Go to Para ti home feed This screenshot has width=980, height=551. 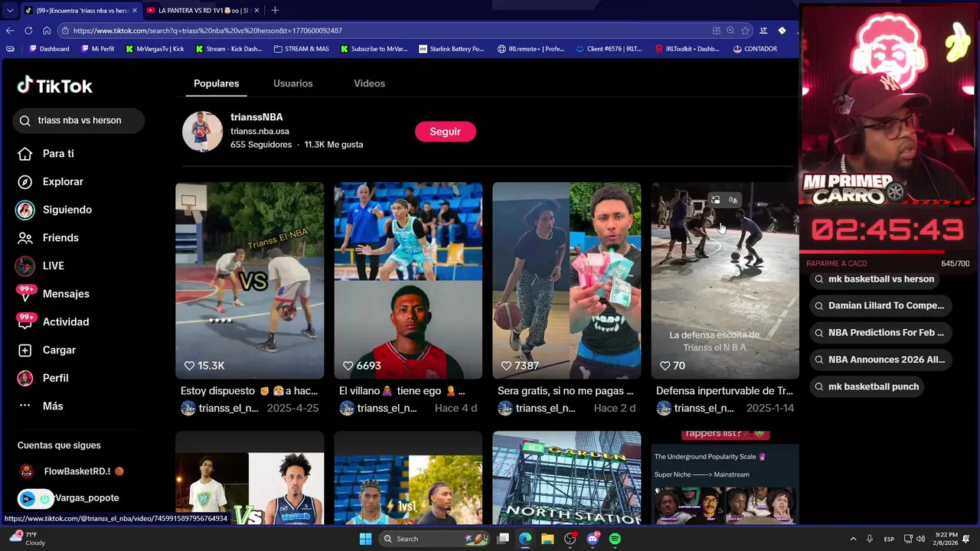tap(46, 154)
